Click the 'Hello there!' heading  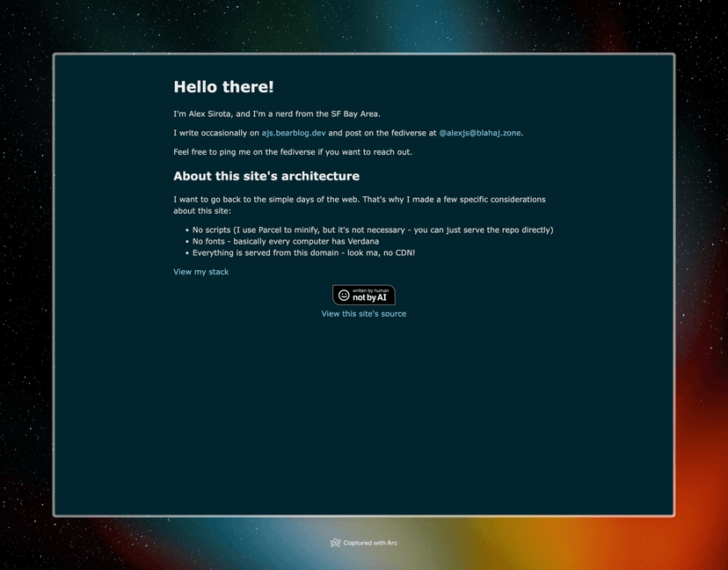pyautogui.click(x=223, y=87)
